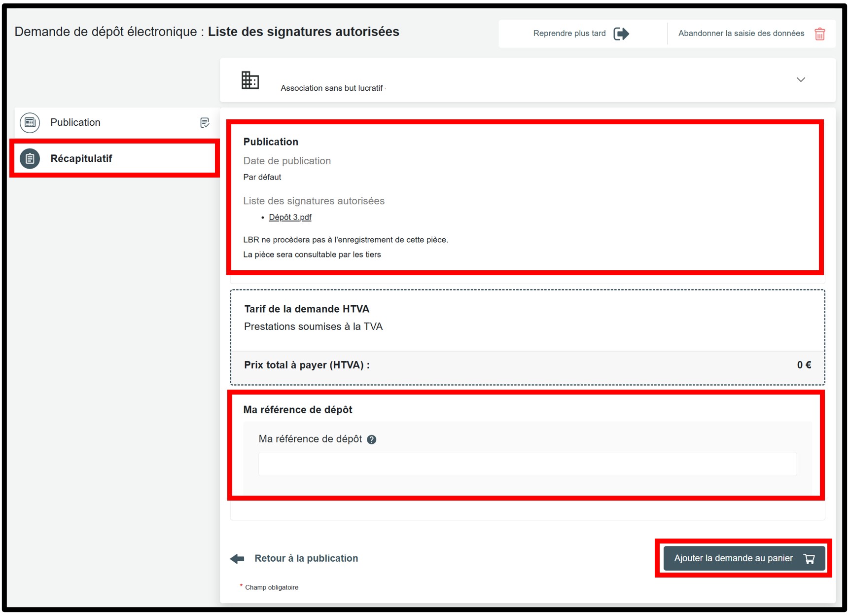Image resolution: width=849 pixels, height=616 pixels.
Task: Open the Dépôt 3.pdf link
Action: pos(290,217)
